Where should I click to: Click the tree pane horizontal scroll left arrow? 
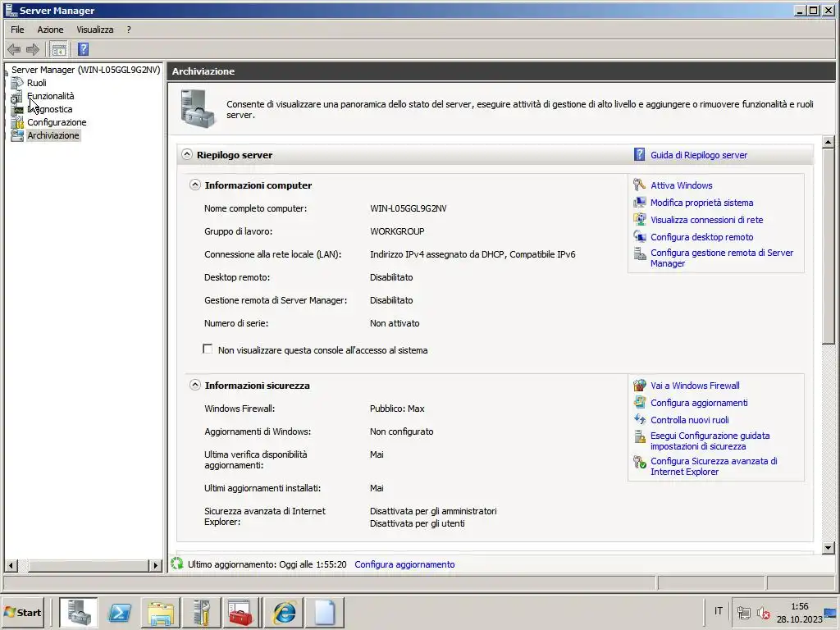[11, 564]
